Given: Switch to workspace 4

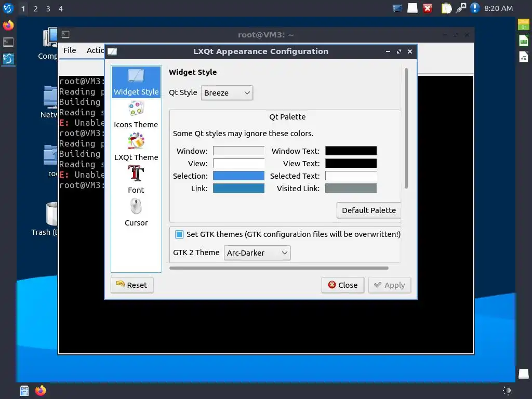Looking at the screenshot, I should pos(61,8).
